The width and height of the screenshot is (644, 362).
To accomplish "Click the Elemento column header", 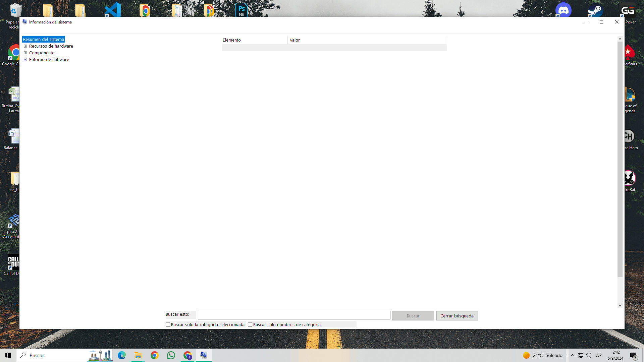I will [232, 40].
